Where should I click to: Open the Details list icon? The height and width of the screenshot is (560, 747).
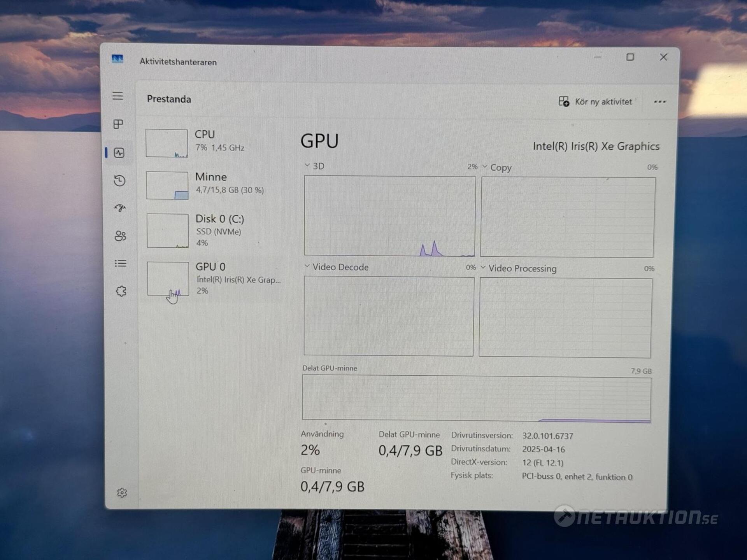(x=121, y=264)
